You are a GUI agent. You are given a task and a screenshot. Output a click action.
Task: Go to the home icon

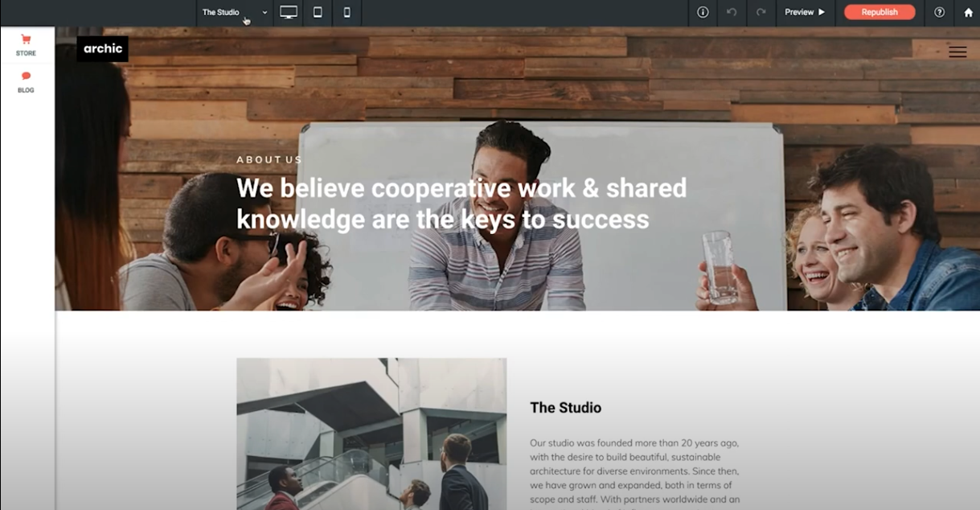(x=968, y=12)
